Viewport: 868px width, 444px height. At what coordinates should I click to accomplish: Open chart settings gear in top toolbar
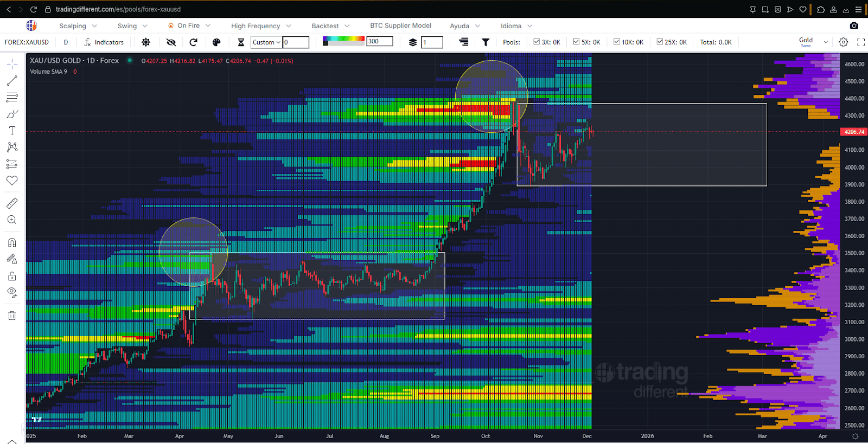click(x=844, y=42)
